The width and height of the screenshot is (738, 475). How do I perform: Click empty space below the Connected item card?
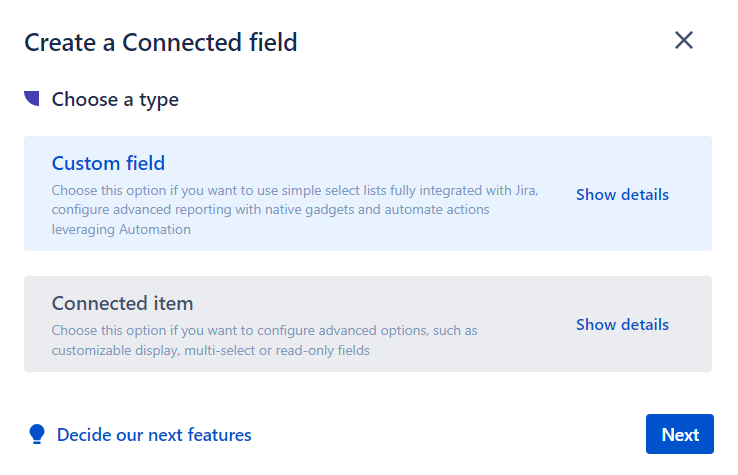(x=367, y=390)
